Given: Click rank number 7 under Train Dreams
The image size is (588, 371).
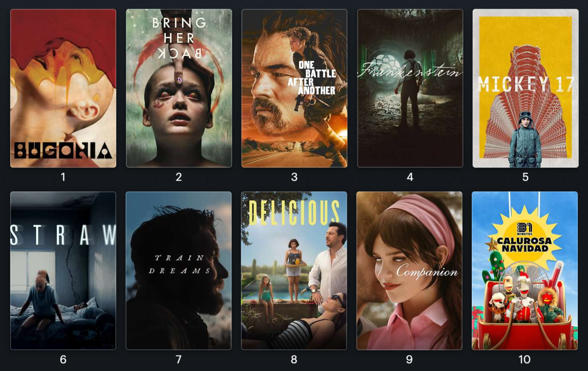Looking at the screenshot, I should click(179, 360).
